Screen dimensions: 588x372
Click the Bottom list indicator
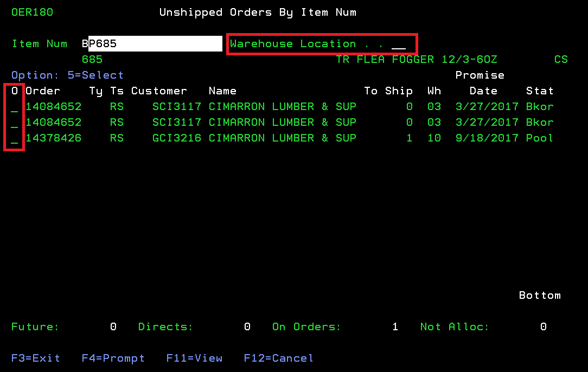coord(539,296)
